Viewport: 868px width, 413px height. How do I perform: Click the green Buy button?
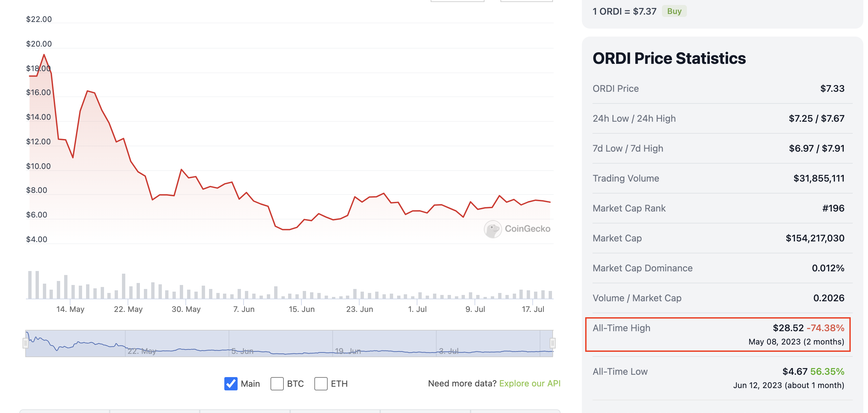[x=674, y=11]
